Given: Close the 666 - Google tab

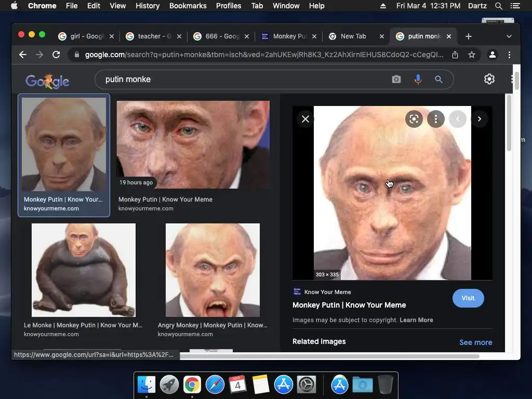Looking at the screenshot, I should (247, 36).
